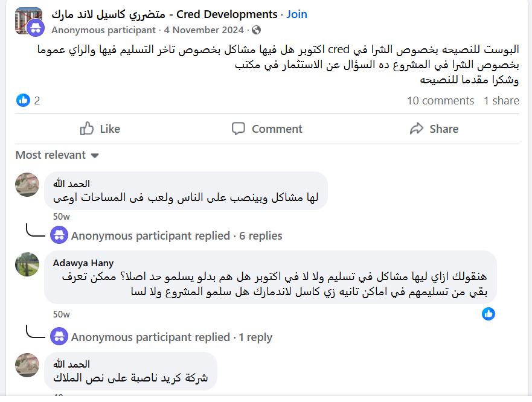
Task: Click the Comment speech bubble icon
Action: [239, 129]
